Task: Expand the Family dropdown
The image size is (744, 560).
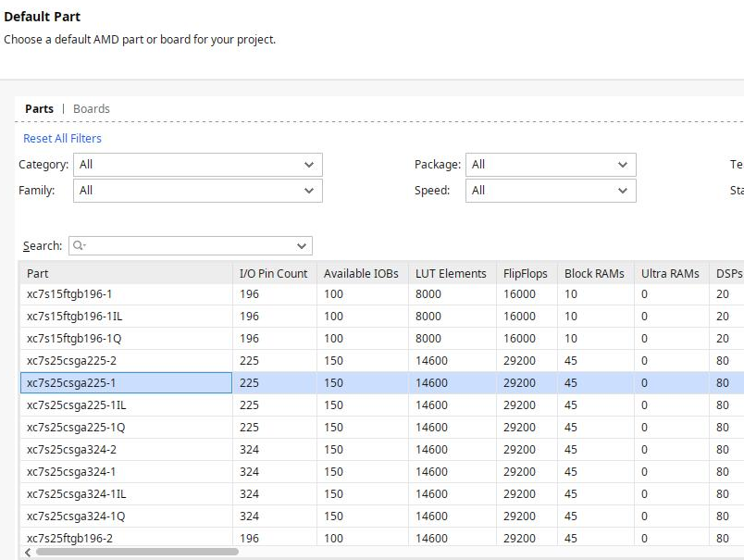Action: 198,191
